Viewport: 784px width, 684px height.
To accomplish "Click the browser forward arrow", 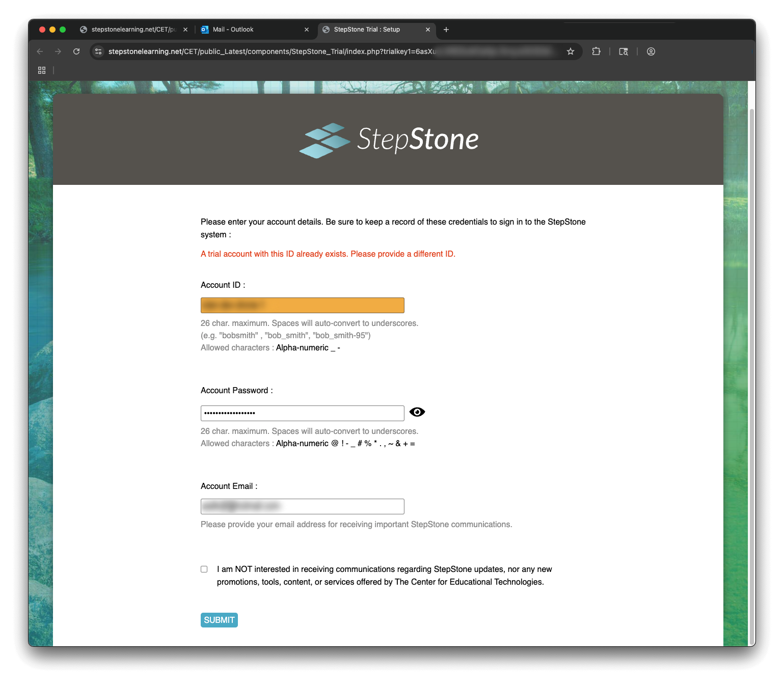I will pyautogui.click(x=58, y=51).
